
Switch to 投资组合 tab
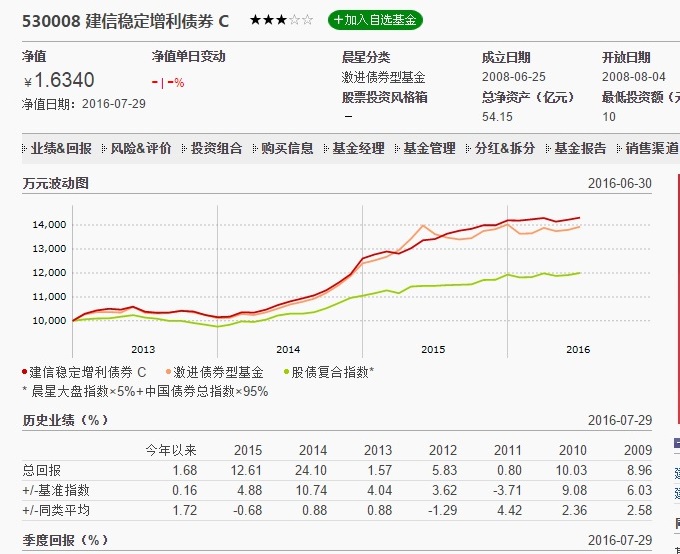coord(216,149)
